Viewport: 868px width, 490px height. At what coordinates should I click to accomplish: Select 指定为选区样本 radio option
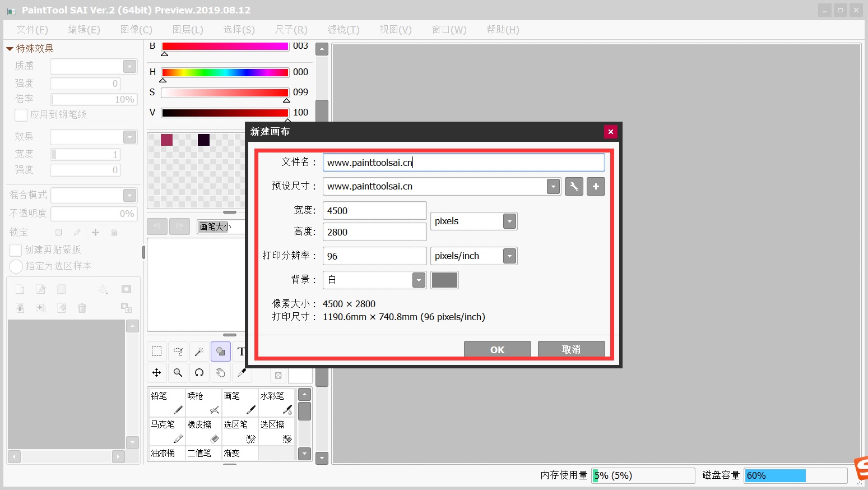point(16,266)
